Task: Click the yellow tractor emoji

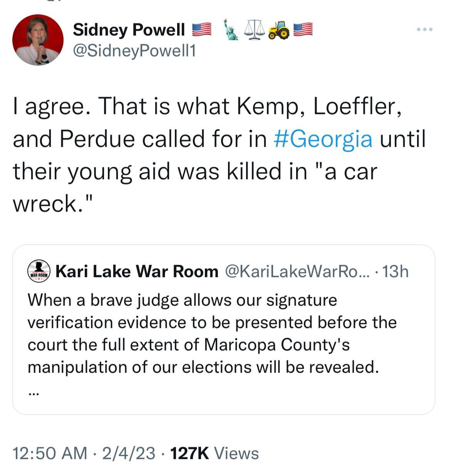Action: [x=279, y=30]
